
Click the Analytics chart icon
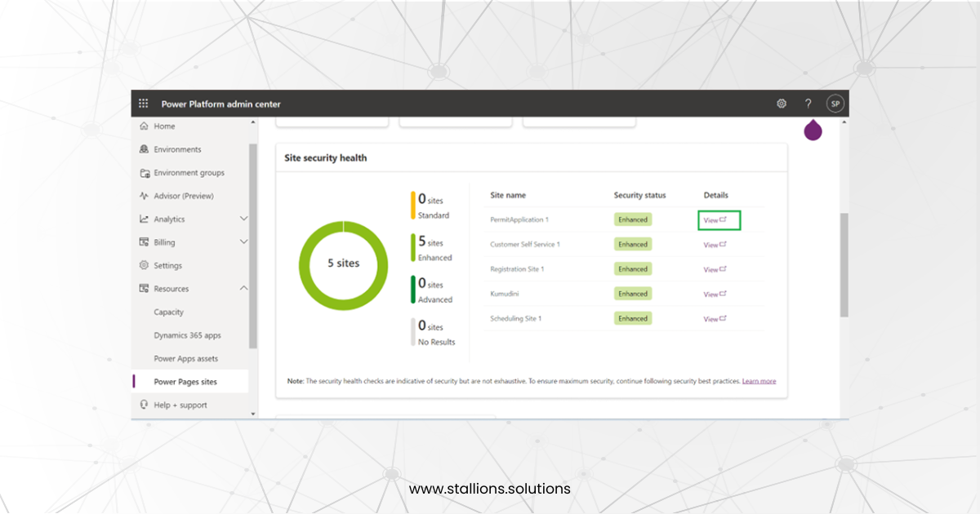(x=144, y=219)
